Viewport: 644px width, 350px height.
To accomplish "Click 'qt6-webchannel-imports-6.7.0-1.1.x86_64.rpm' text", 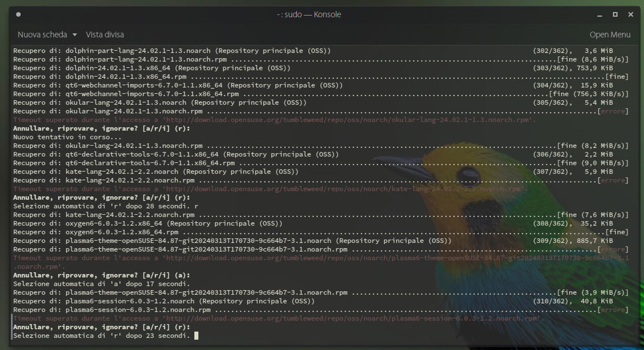I will (152, 94).
